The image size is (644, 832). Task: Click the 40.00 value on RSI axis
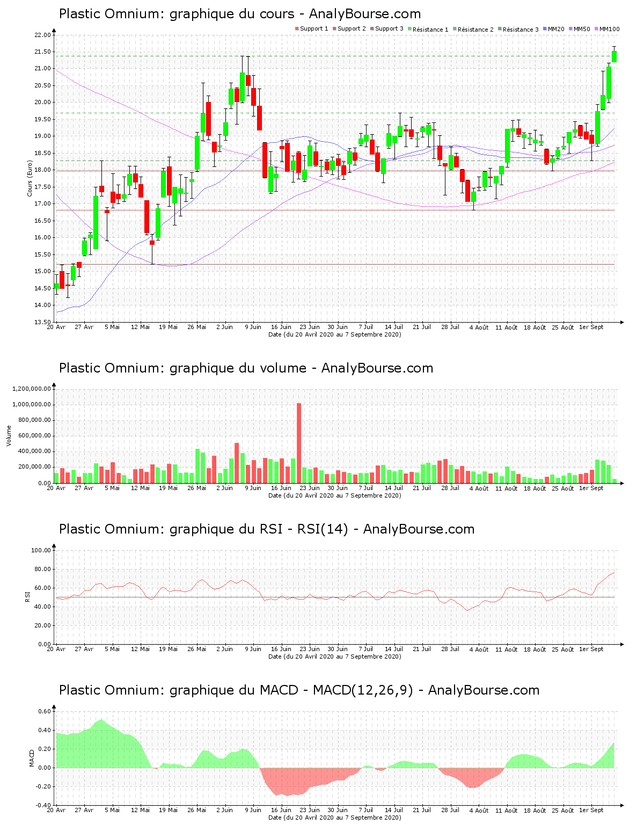pyautogui.click(x=43, y=607)
